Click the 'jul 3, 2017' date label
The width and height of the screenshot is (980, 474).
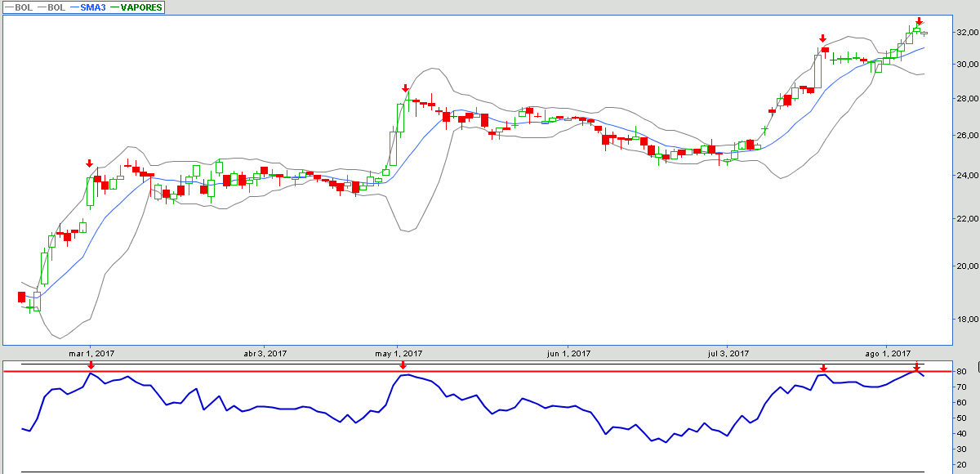pyautogui.click(x=727, y=354)
